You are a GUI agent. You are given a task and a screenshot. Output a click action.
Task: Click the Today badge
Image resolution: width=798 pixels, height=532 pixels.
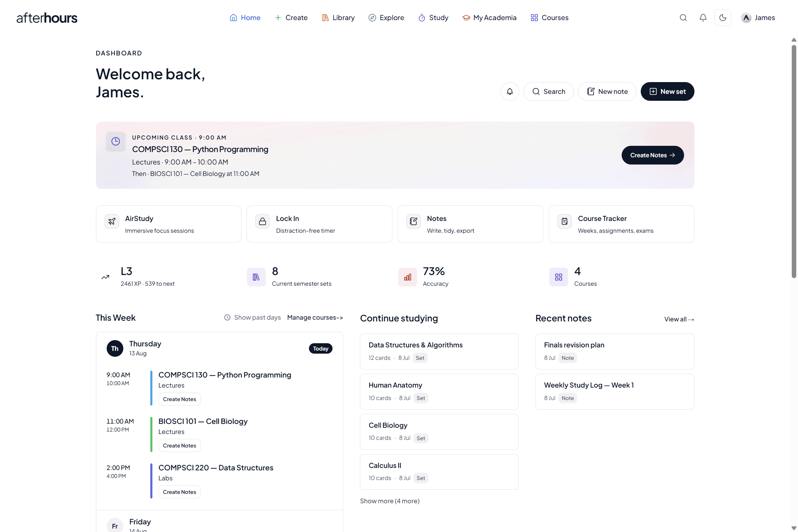click(320, 348)
